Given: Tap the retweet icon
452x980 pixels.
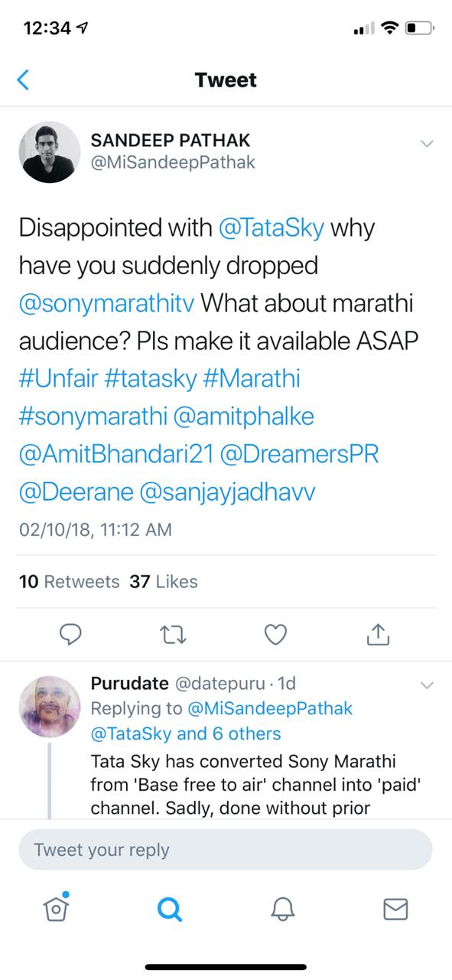Looking at the screenshot, I should point(173,634).
